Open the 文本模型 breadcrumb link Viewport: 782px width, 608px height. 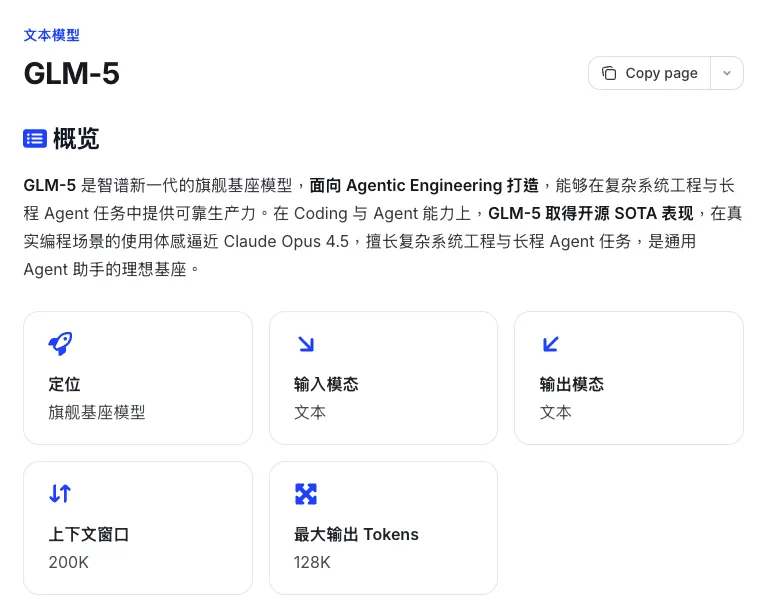(52, 35)
